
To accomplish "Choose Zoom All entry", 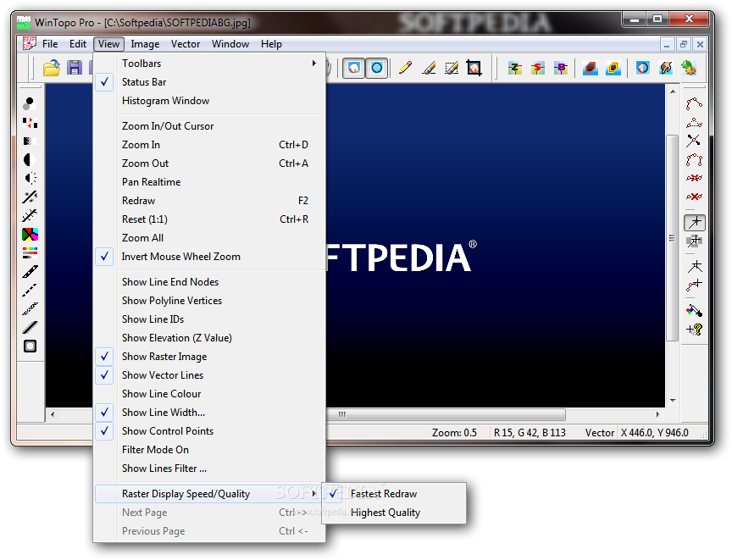I will [x=209, y=238].
